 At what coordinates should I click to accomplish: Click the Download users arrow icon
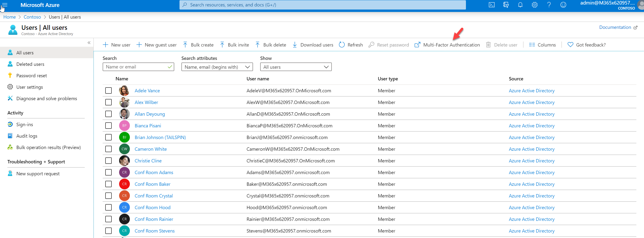(x=295, y=45)
